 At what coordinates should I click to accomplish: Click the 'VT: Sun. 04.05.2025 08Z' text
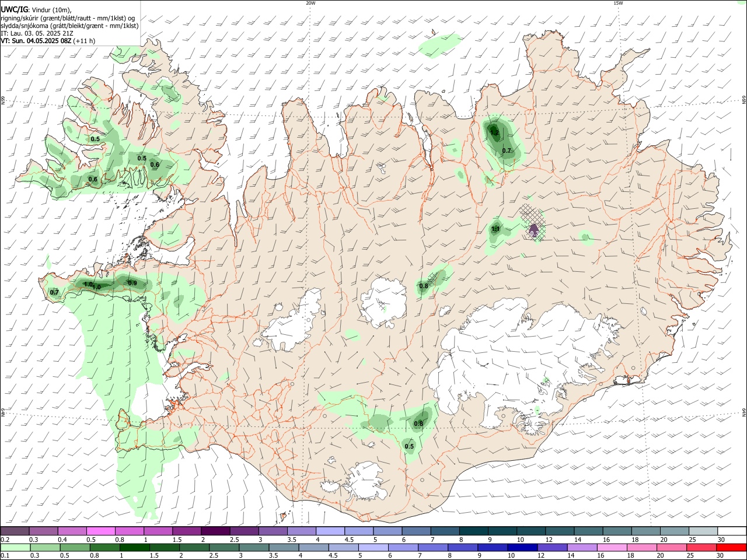point(36,41)
